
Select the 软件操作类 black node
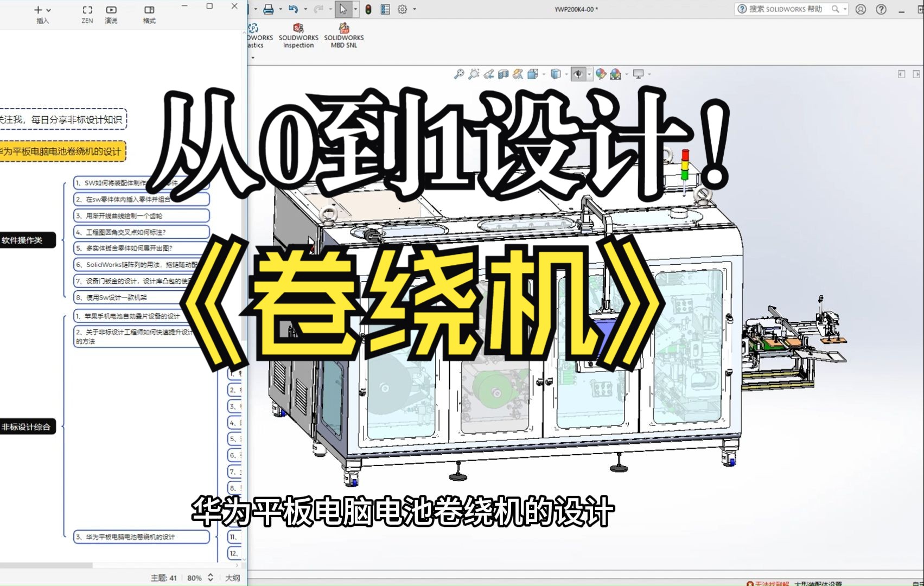point(28,240)
